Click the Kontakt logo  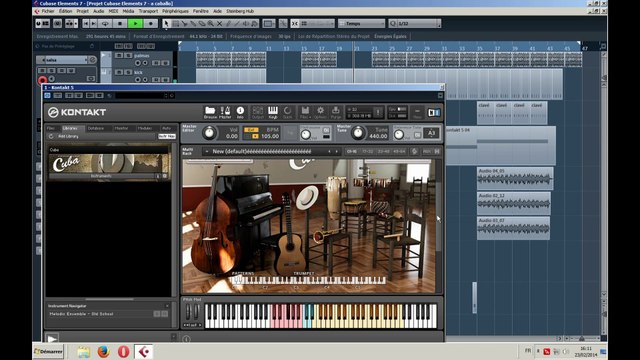click(x=77, y=112)
